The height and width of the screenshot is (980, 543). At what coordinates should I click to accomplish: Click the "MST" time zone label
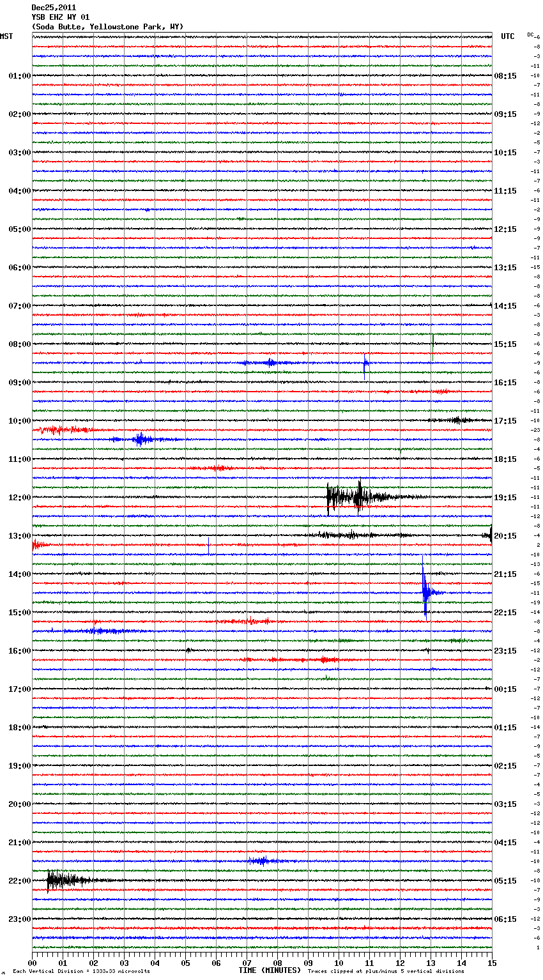[6, 36]
